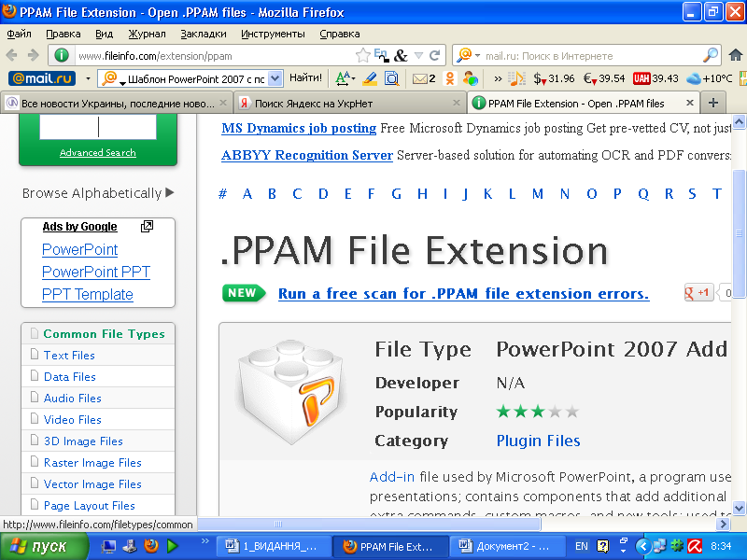Open the PPT Template ad link
The height and width of the screenshot is (560, 747).
88,294
